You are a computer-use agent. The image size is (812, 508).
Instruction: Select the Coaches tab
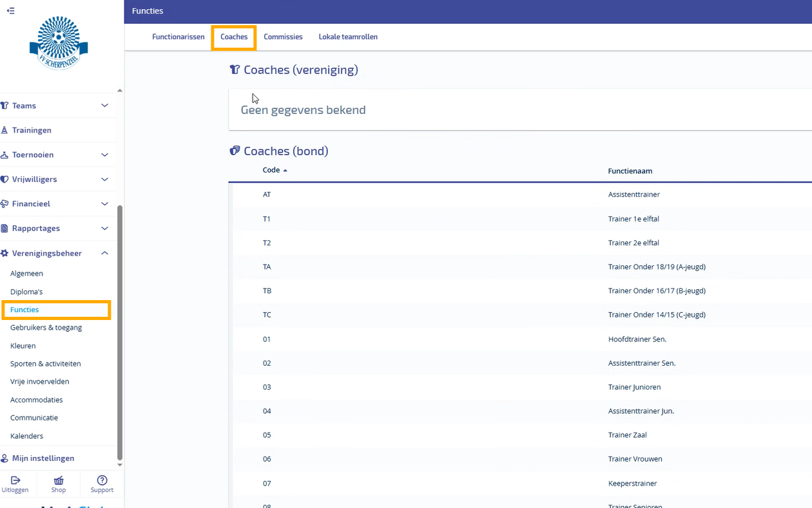234,37
